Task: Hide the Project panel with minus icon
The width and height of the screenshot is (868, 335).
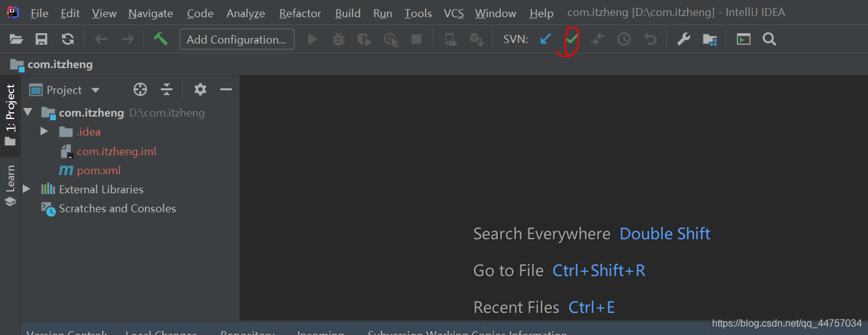Action: click(226, 90)
